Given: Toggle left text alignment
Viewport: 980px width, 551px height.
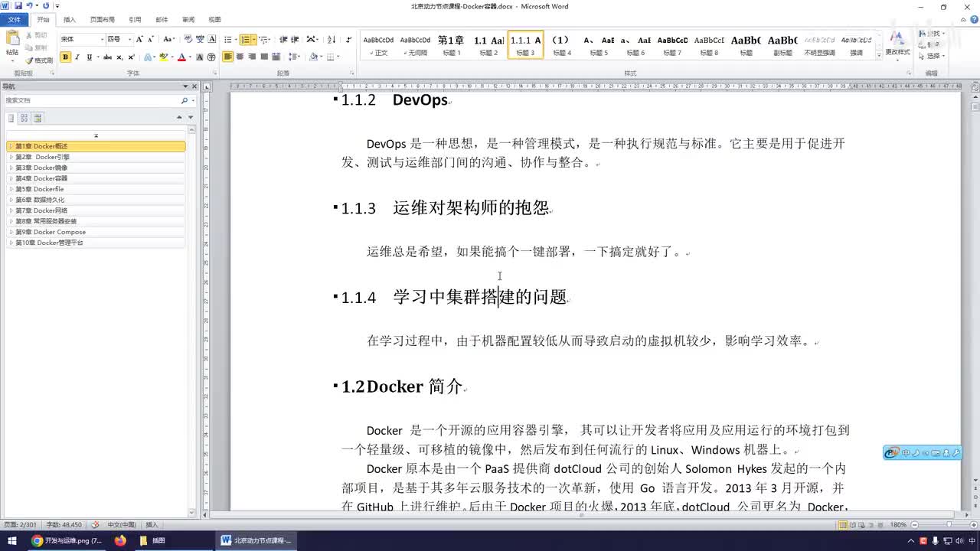Looking at the screenshot, I should [x=227, y=57].
